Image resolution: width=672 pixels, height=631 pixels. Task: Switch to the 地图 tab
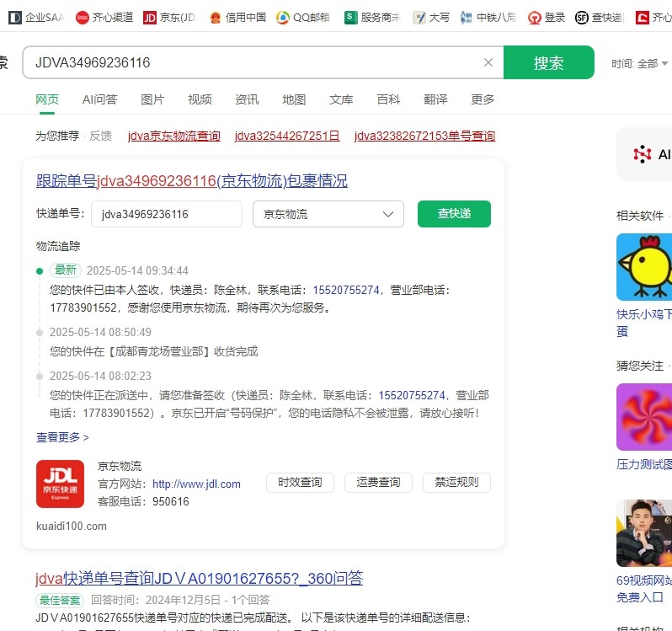click(x=294, y=99)
